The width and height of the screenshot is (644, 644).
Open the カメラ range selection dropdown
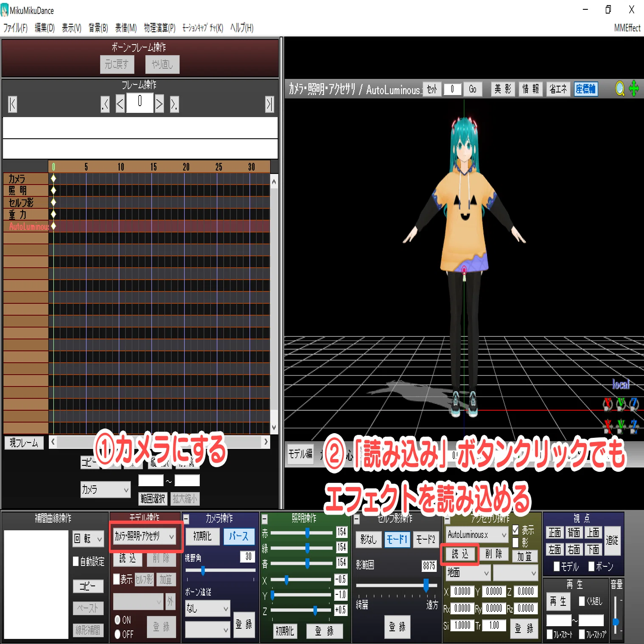(x=105, y=490)
